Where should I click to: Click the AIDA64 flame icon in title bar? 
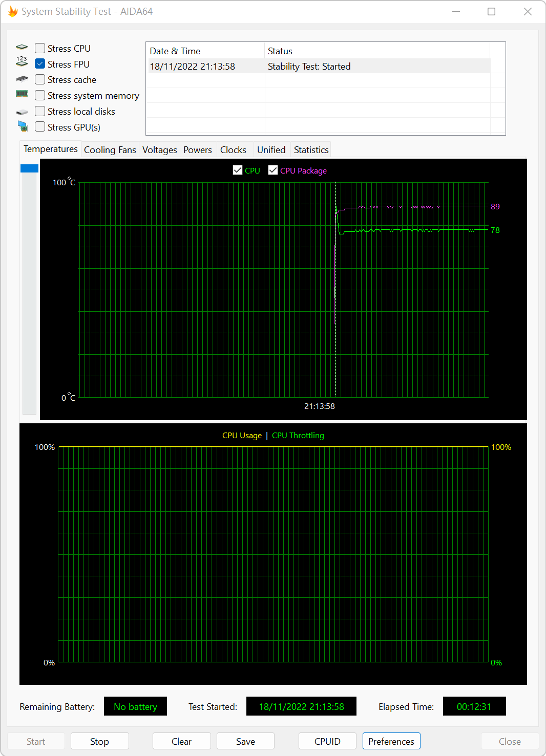pos(13,11)
